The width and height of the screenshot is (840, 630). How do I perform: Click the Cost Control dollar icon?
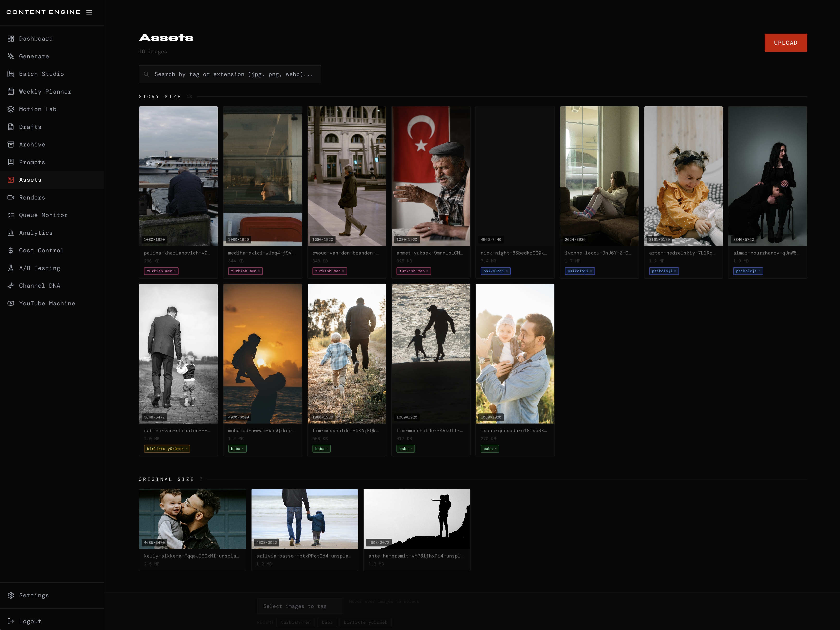click(11, 250)
